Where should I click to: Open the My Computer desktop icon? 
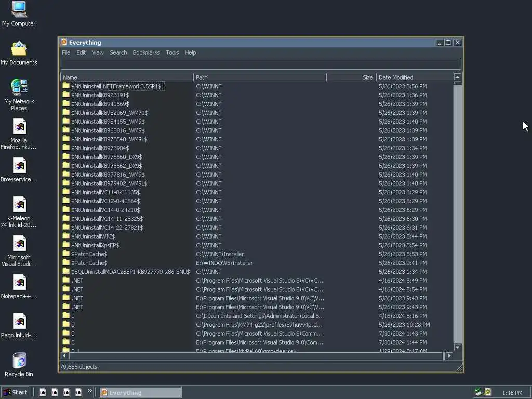pyautogui.click(x=19, y=9)
